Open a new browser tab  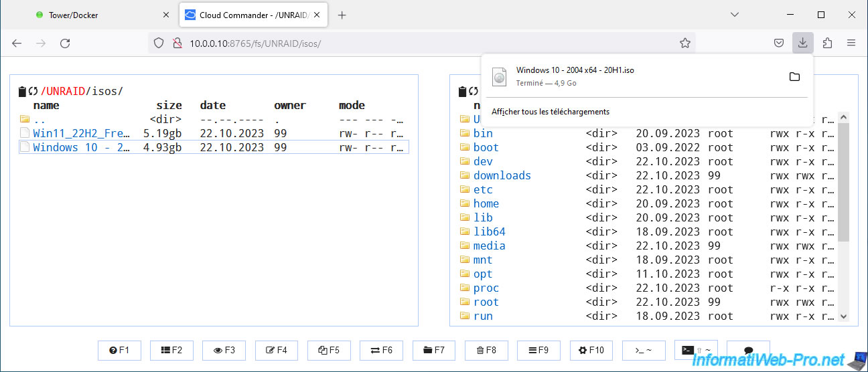pyautogui.click(x=342, y=15)
